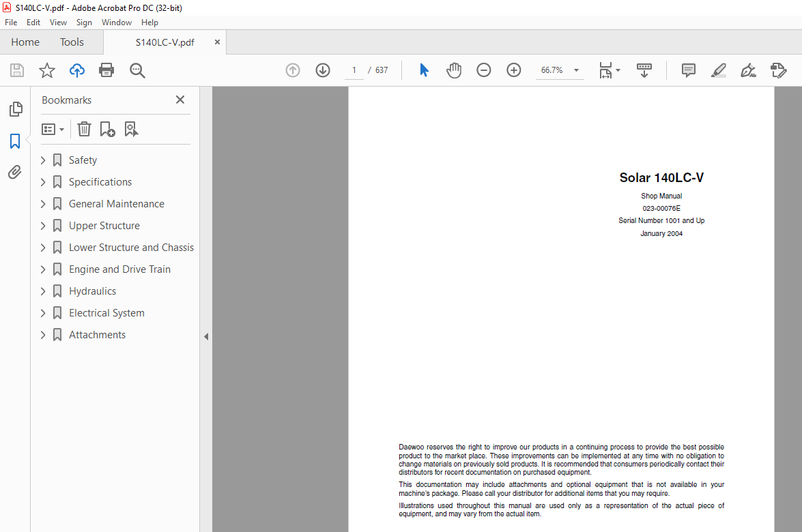Close the S140LC-V.pdf tab

217,42
